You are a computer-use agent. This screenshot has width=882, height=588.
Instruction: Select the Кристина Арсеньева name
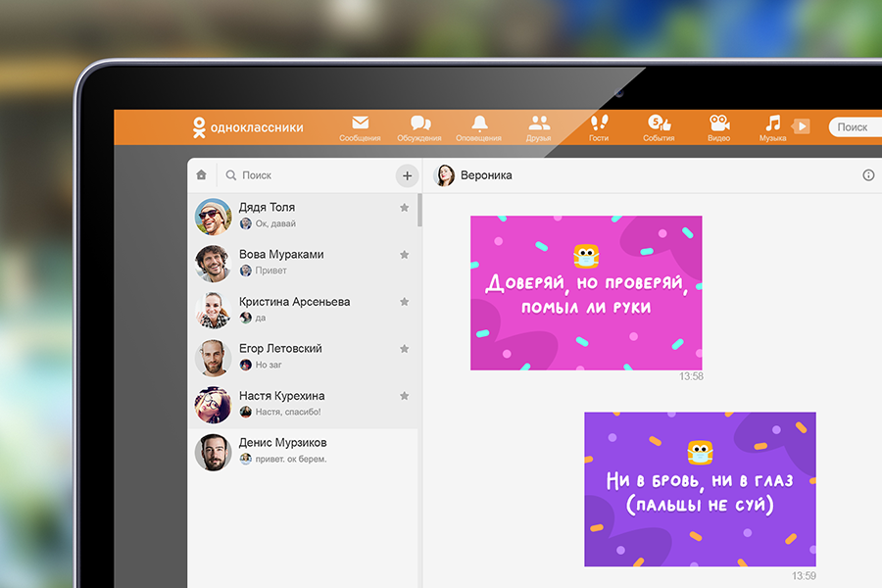pyautogui.click(x=294, y=302)
